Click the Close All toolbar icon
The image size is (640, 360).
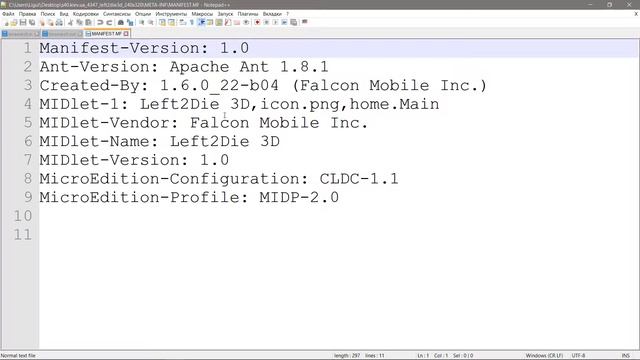click(50, 22)
